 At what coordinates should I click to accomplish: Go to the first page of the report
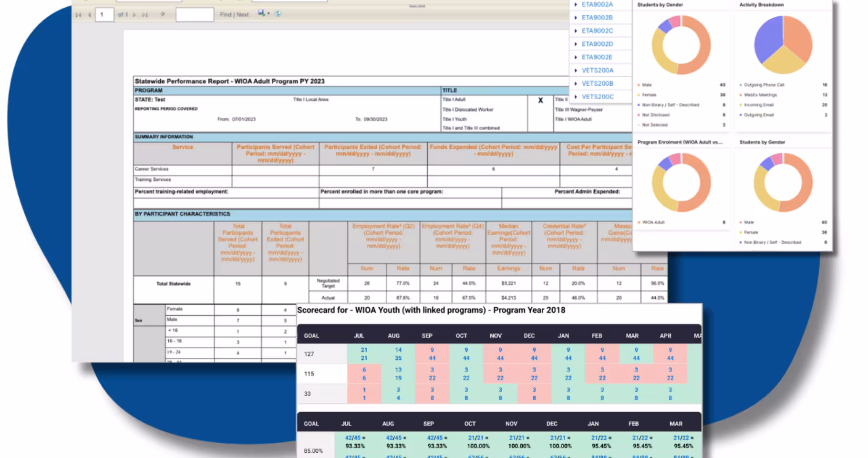coord(78,14)
